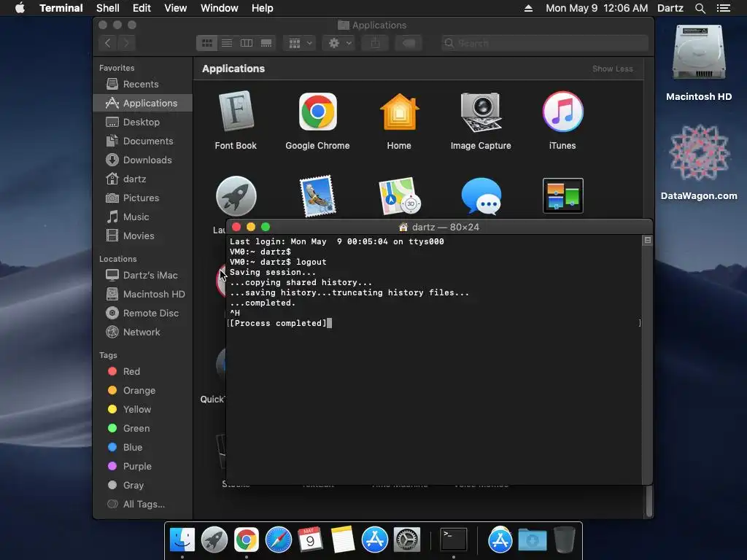747x560 pixels.
Task: Open Notes from the Dock
Action: [x=342, y=540]
